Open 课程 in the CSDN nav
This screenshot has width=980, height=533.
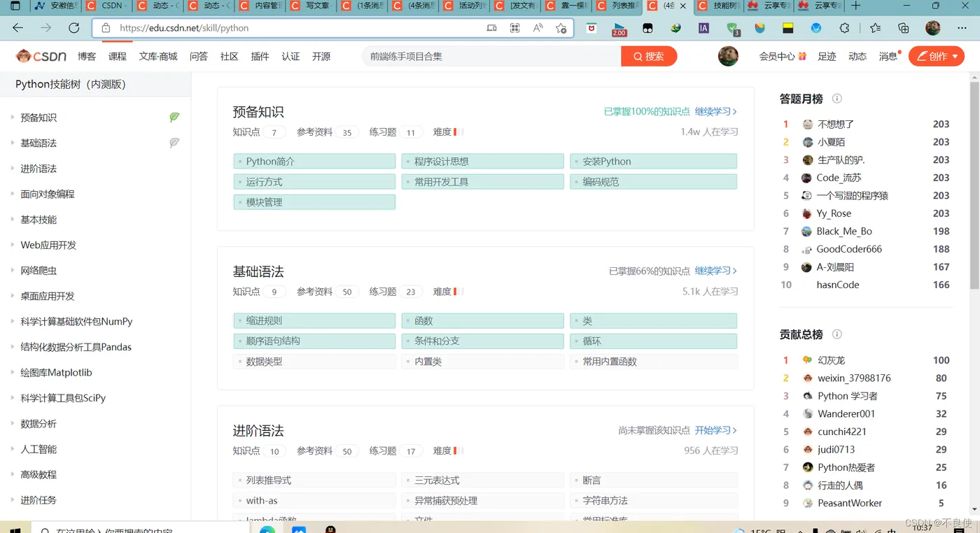tap(118, 56)
